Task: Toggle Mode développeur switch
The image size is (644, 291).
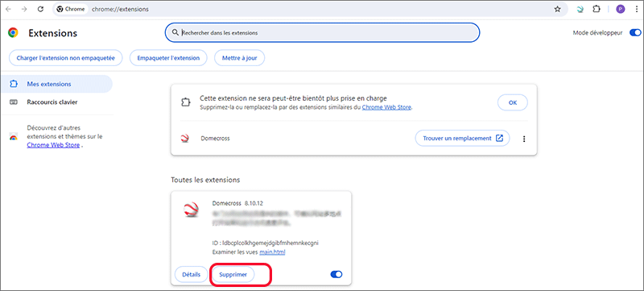Action: click(x=635, y=32)
